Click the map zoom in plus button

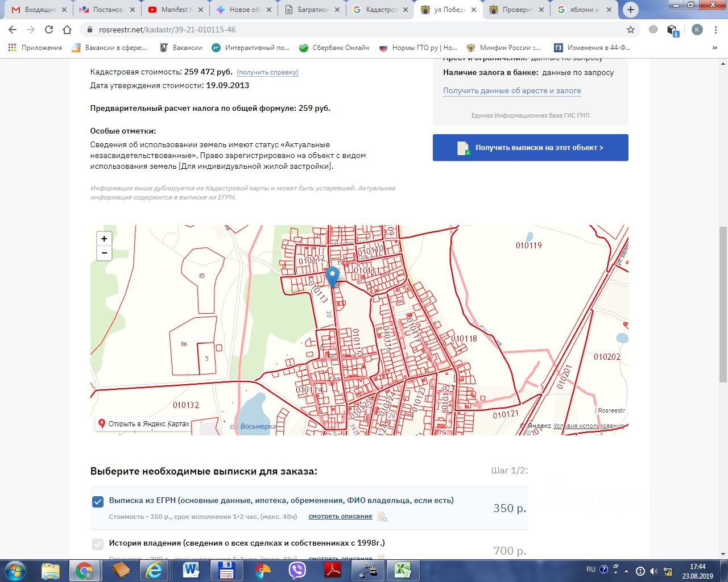pyautogui.click(x=104, y=239)
